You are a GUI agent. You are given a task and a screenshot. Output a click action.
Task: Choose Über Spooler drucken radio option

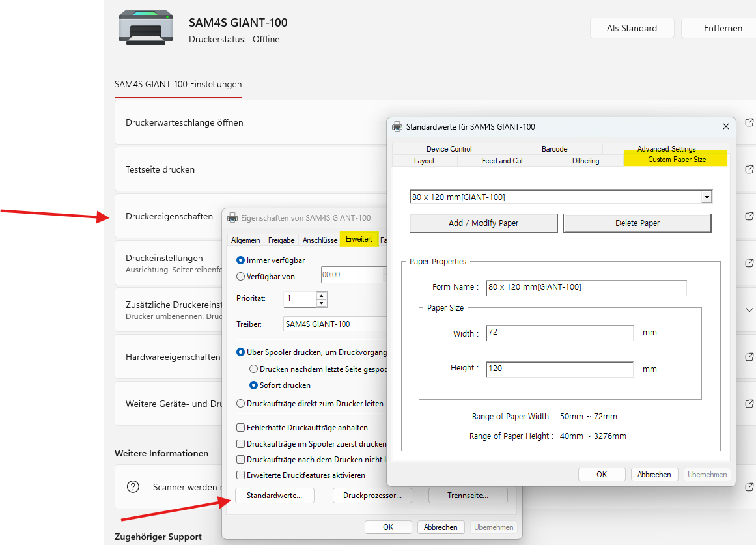pos(240,352)
